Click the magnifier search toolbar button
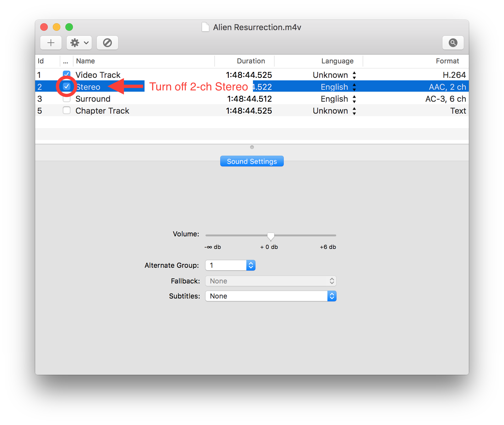 pos(453,43)
